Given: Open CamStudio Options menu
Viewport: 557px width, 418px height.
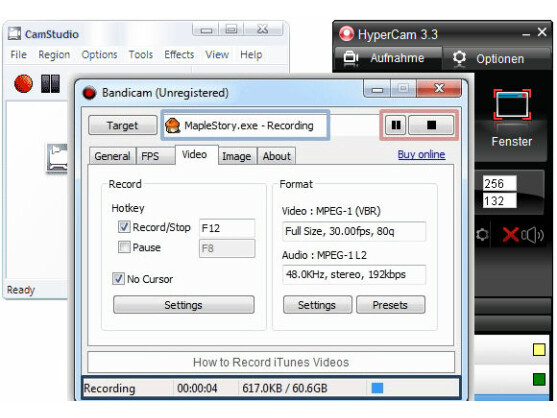Looking at the screenshot, I should click(99, 55).
